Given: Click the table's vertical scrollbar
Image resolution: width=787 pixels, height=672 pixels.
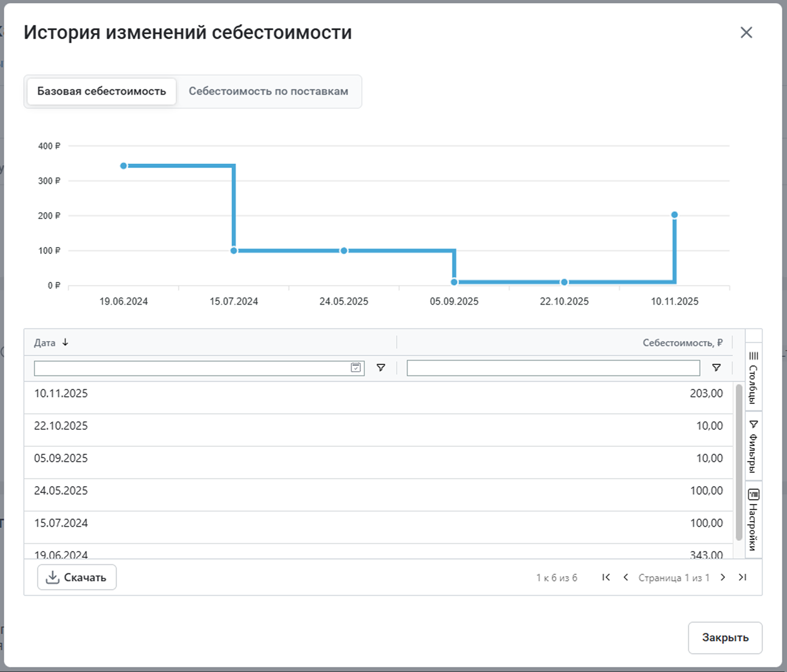Looking at the screenshot, I should [x=739, y=462].
